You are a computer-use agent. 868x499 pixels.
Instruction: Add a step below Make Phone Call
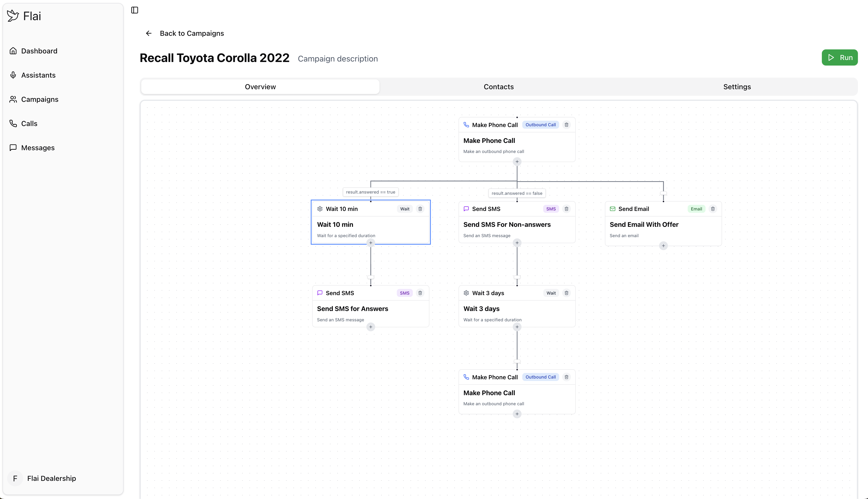click(517, 162)
